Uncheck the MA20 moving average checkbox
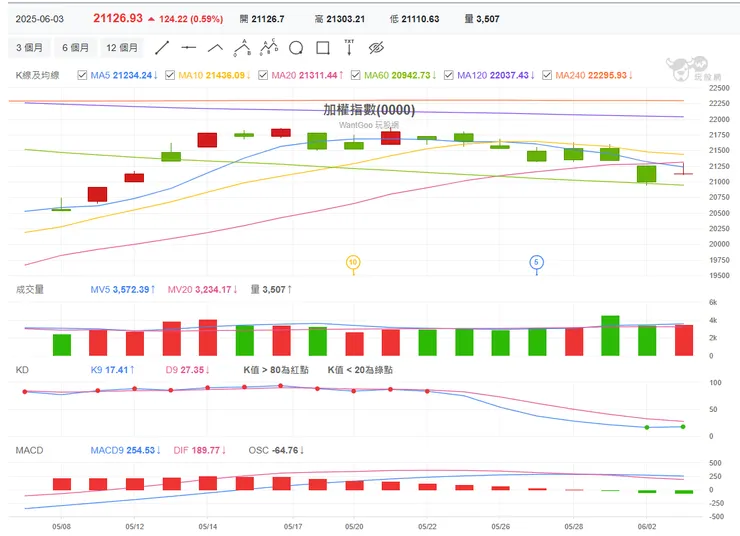This screenshot has height=536, width=740. coord(263,75)
